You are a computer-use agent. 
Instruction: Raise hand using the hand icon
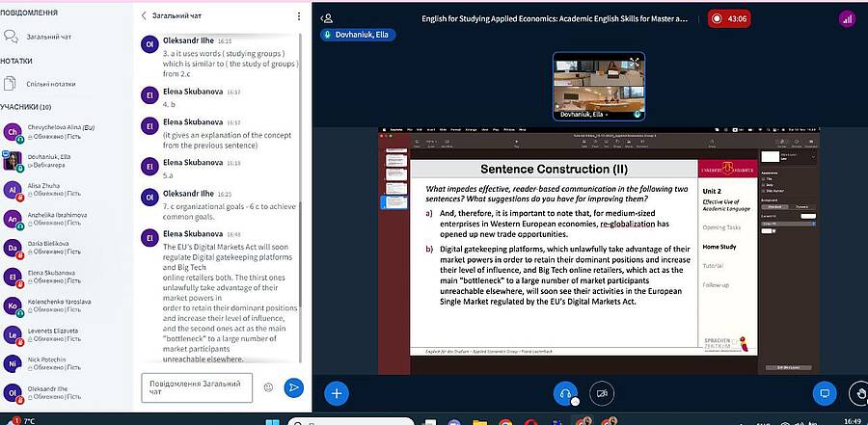point(857,392)
